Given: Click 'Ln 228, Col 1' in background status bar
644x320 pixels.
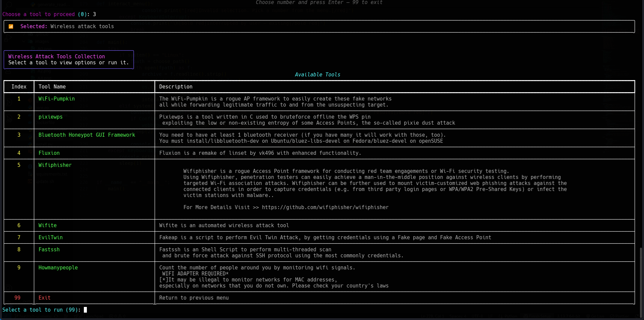Looking at the screenshot, I should tap(433, 316).
